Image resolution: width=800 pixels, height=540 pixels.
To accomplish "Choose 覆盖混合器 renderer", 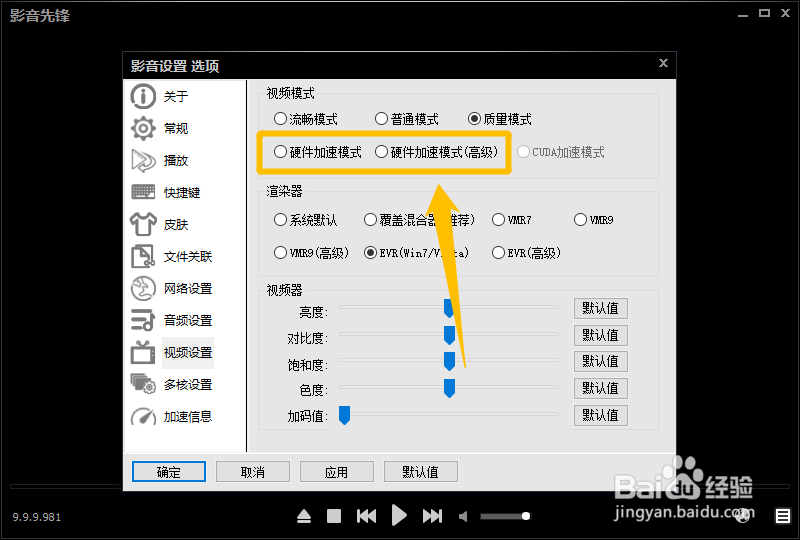I will 419,220.
